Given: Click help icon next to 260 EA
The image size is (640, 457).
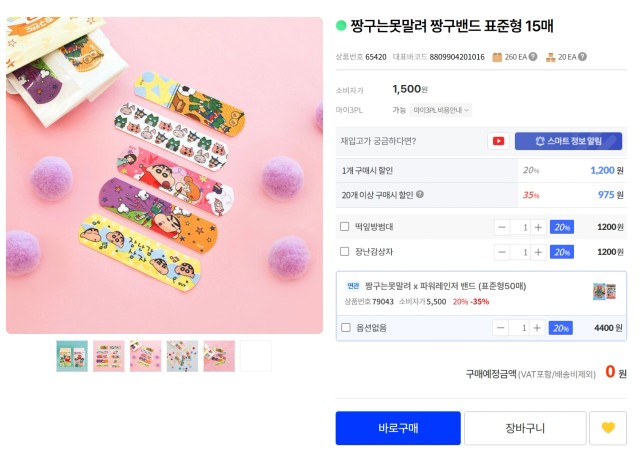Looking at the screenshot, I should point(533,57).
